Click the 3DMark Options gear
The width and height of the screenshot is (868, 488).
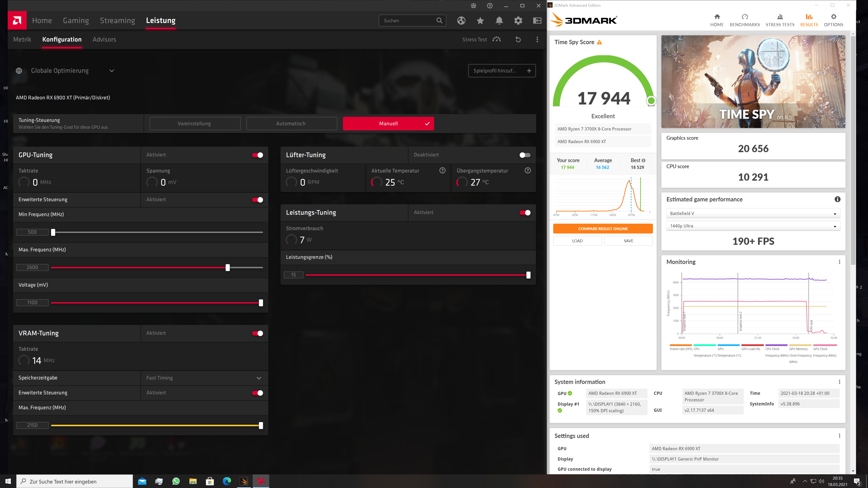833,20
